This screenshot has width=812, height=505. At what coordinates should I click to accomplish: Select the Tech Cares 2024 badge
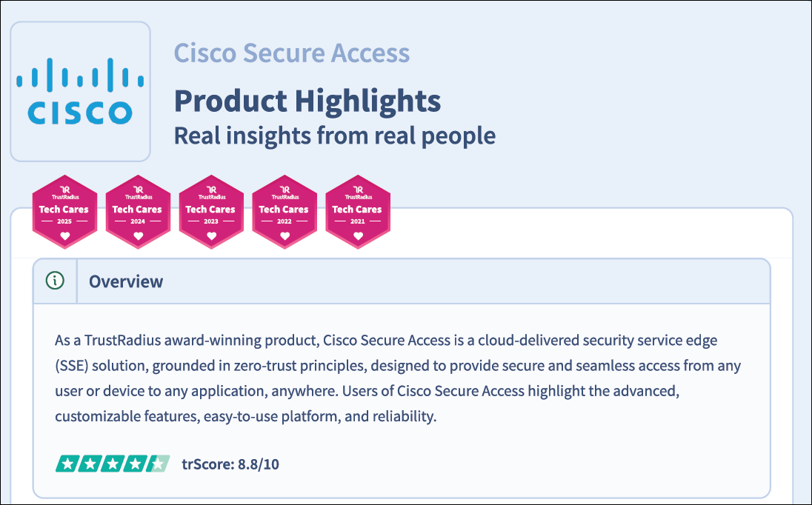(138, 212)
